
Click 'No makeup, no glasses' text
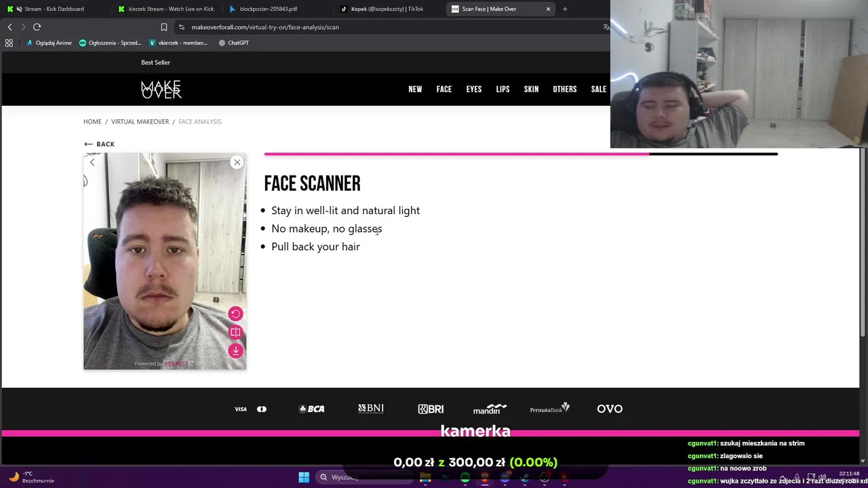(x=327, y=229)
